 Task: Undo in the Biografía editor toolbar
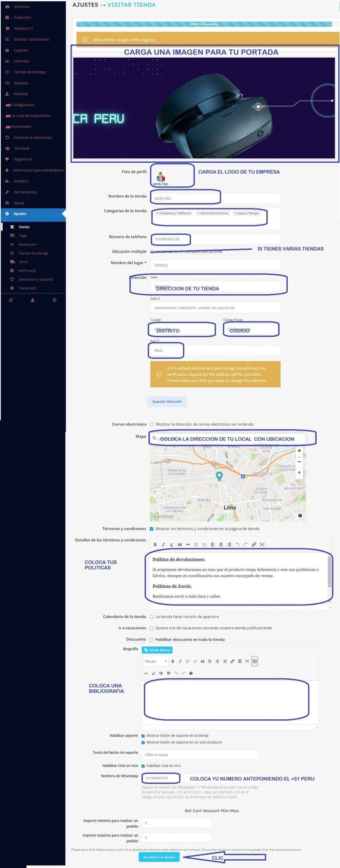(176, 673)
